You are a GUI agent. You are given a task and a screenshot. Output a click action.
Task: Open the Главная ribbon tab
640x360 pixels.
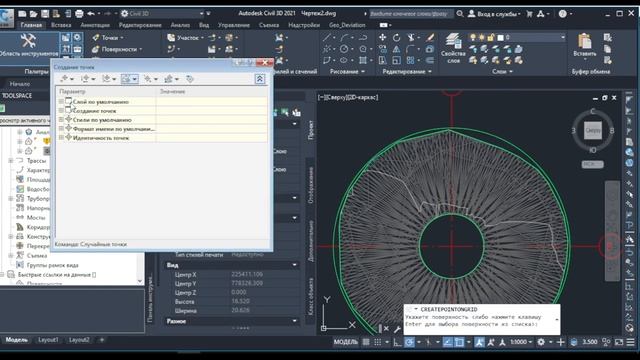pyautogui.click(x=31, y=25)
